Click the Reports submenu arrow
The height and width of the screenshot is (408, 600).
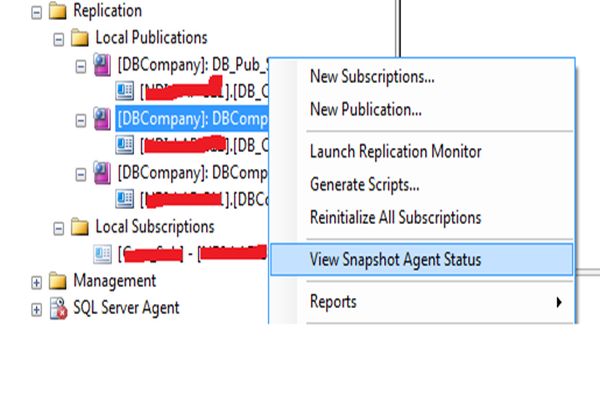[x=559, y=302]
